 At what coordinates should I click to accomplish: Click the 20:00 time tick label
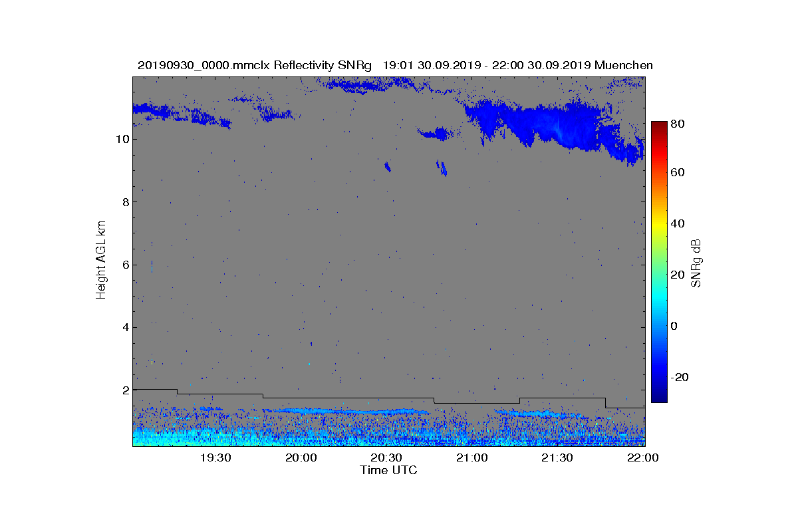pyautogui.click(x=301, y=458)
